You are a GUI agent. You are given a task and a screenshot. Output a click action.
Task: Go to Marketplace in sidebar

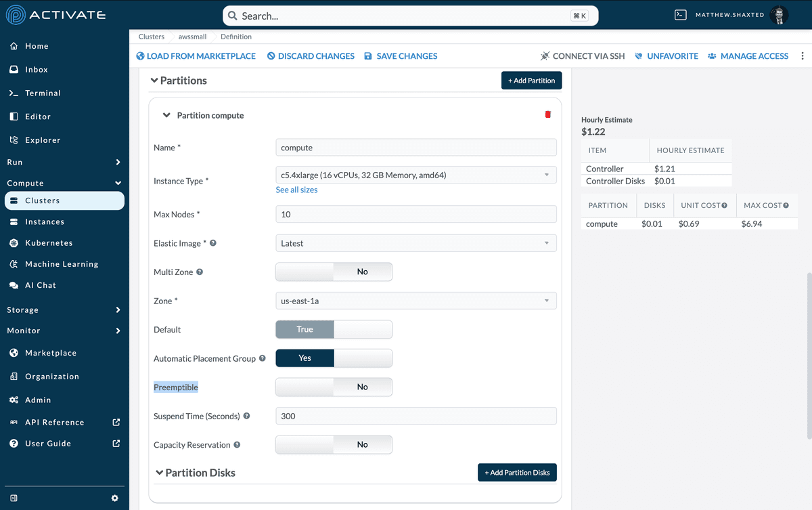pos(51,353)
